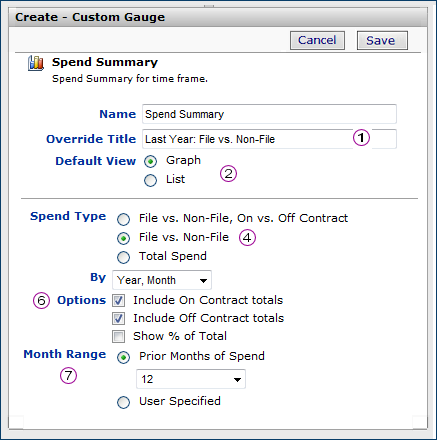Image resolution: width=437 pixels, height=440 pixels.
Task: Open the 12 months dropdown
Action: coord(191,379)
